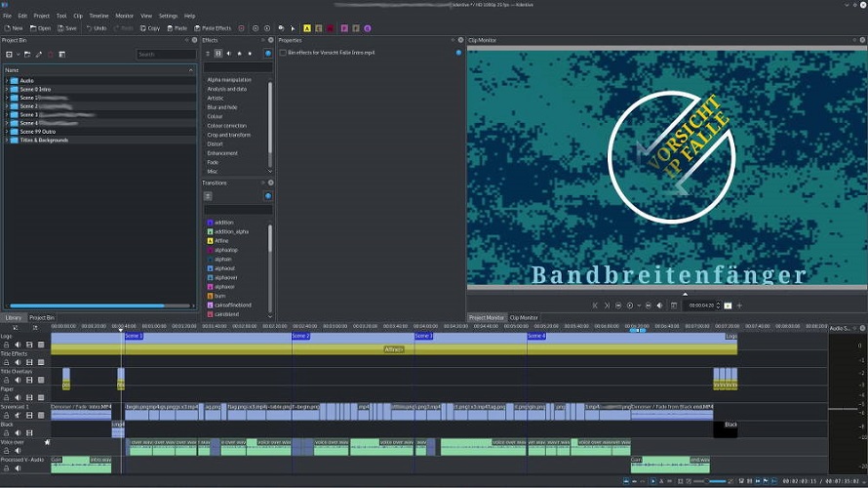Enable bin effects for Vorsicht Falle Intro.mp4

click(283, 53)
